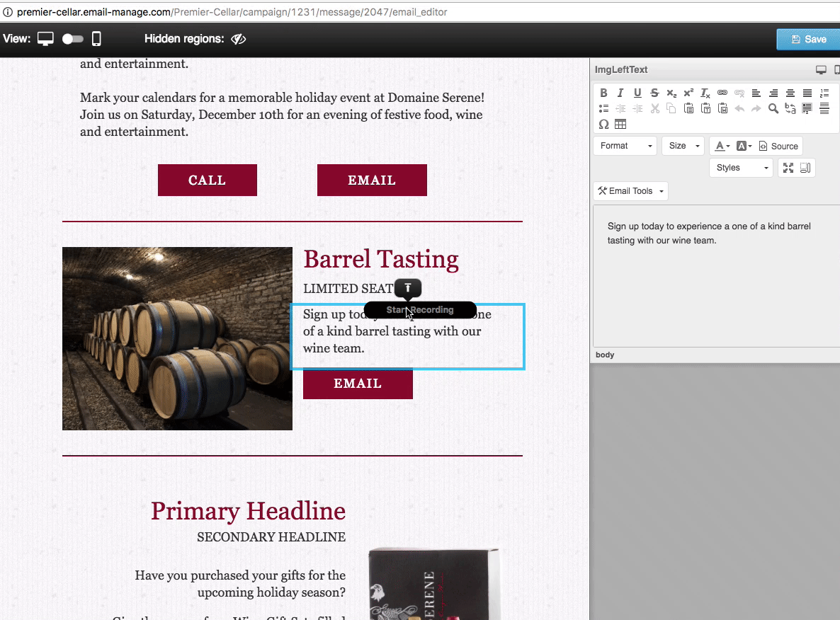
Task: Switch to Source view
Action: point(778,146)
